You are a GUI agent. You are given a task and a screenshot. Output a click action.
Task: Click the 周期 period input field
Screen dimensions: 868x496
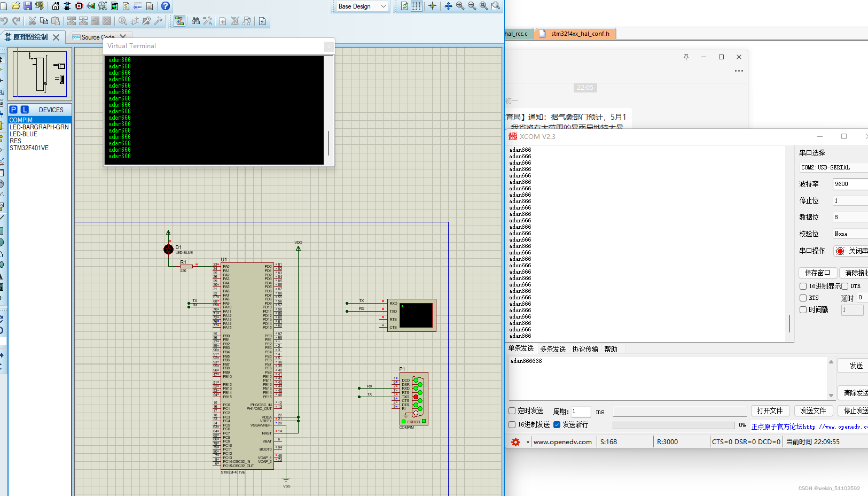point(581,412)
